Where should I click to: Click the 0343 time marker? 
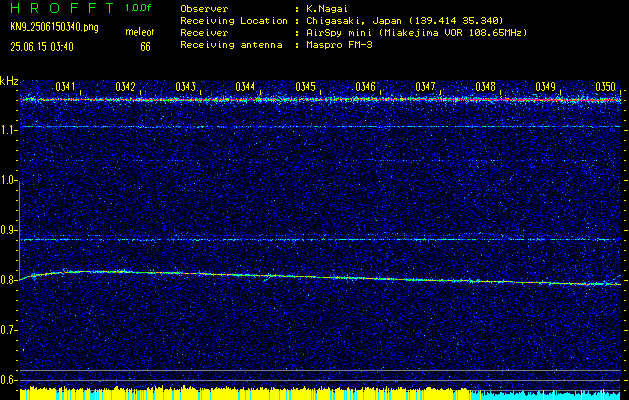click(x=185, y=87)
